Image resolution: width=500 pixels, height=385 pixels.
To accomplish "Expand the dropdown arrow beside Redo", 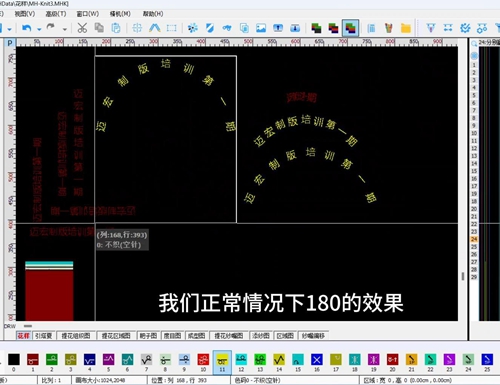I will point(65,29).
